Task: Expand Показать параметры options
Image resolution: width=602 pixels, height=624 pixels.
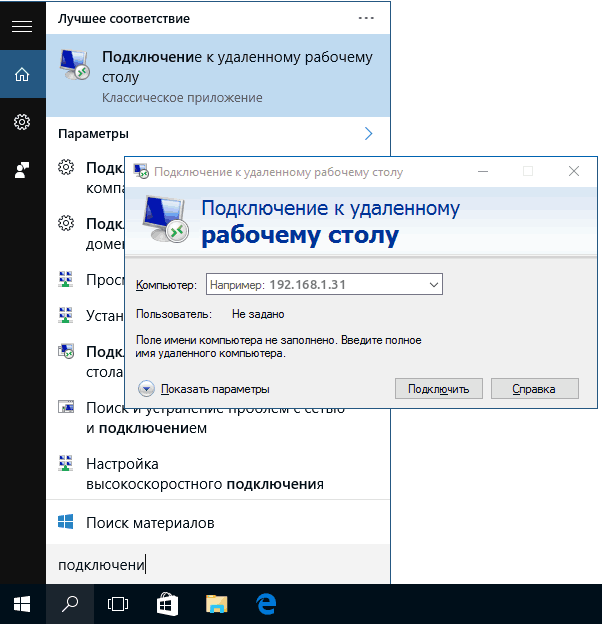Action: pyautogui.click(x=147, y=389)
